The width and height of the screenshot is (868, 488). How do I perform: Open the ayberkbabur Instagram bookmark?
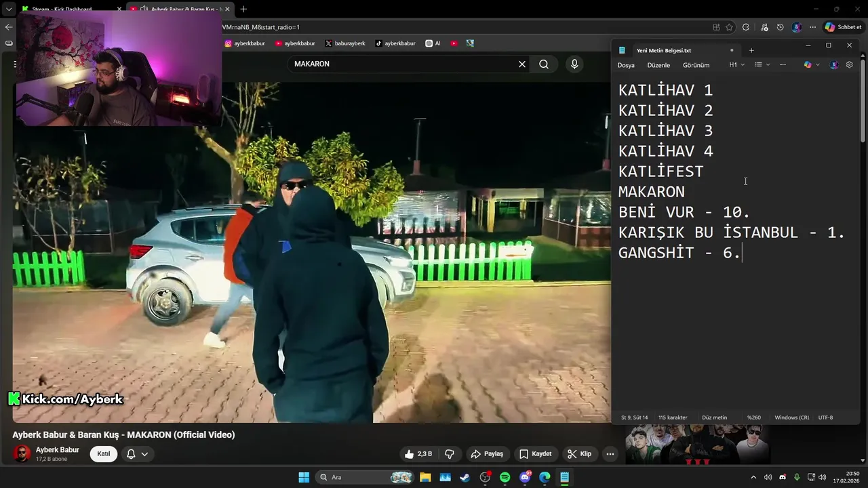point(245,43)
